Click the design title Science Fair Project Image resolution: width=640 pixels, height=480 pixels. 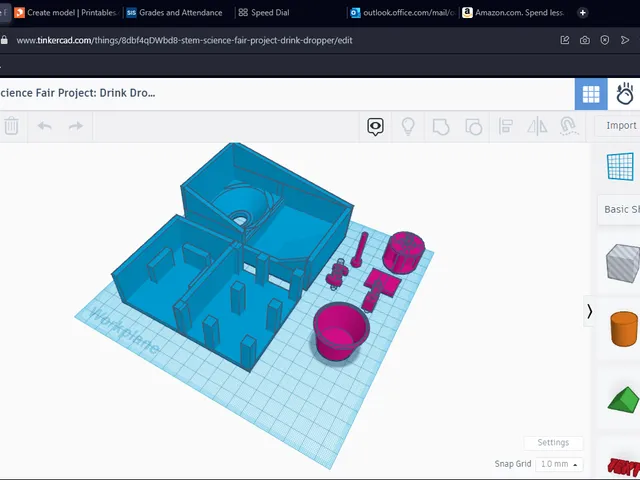click(x=78, y=93)
